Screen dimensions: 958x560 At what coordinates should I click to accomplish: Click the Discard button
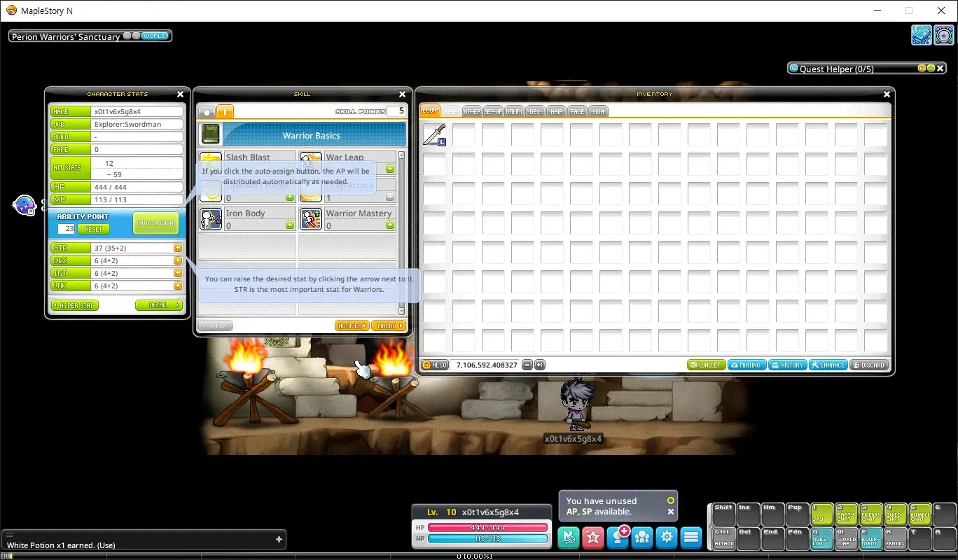click(868, 365)
